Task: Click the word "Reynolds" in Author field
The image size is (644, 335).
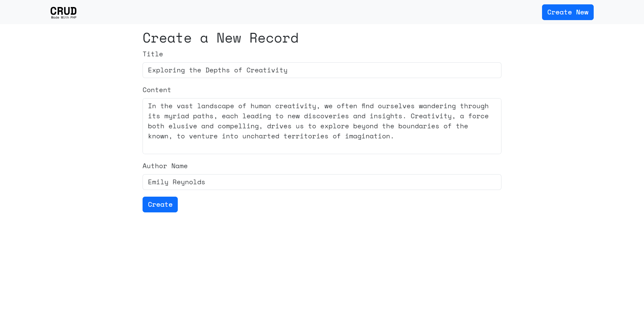Action: [189, 182]
